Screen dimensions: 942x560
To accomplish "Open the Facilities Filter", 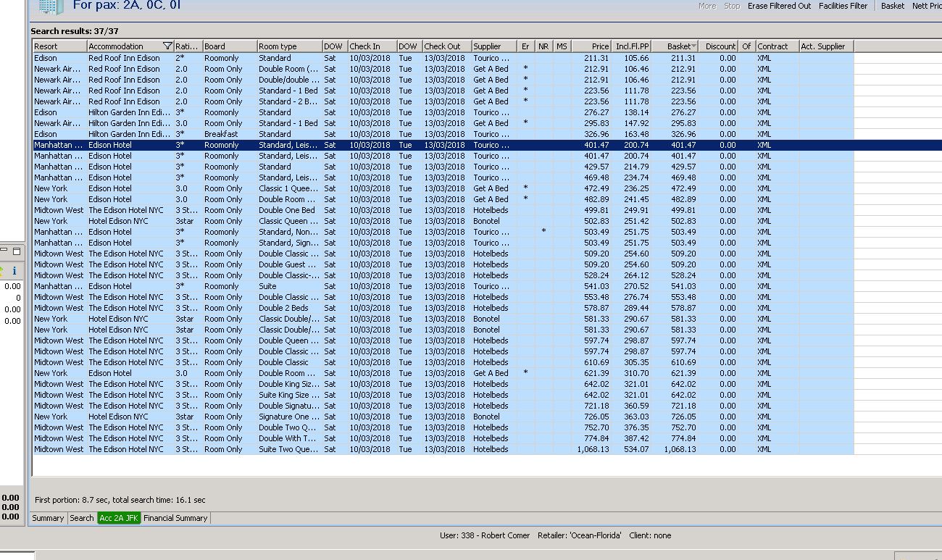I will [843, 6].
